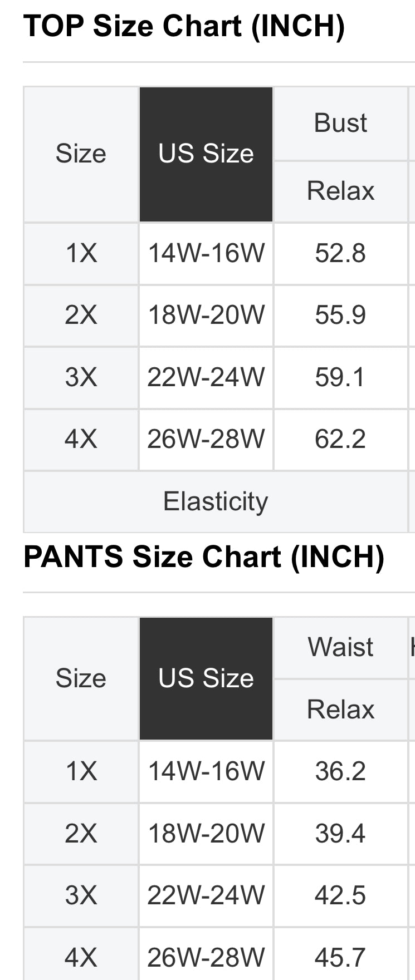
Task: Click the Waist column header
Action: tap(340, 647)
